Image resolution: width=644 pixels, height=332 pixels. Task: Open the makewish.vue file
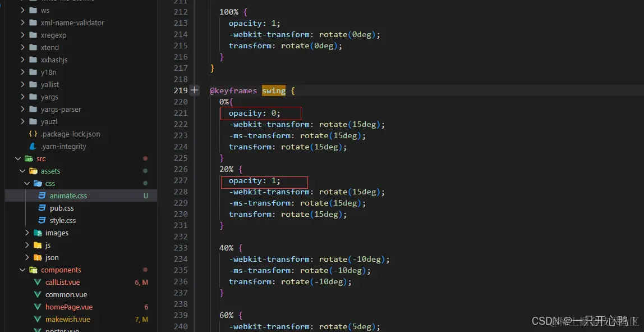coord(67,319)
